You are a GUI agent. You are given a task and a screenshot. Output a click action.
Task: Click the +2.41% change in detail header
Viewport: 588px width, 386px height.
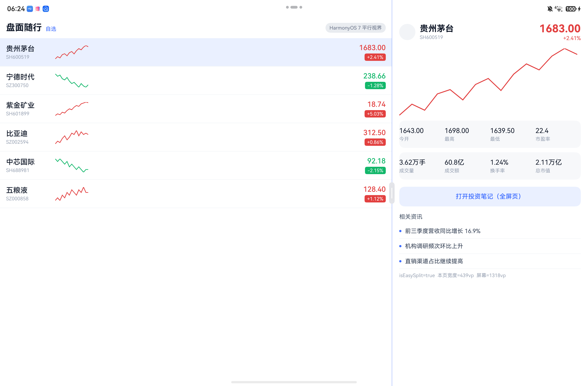point(572,38)
